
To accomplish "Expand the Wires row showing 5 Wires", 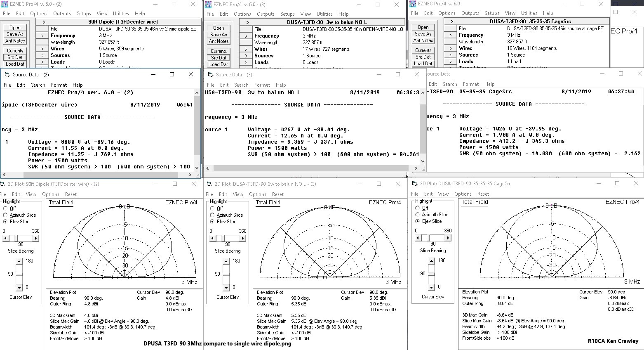I will pos(42,48).
